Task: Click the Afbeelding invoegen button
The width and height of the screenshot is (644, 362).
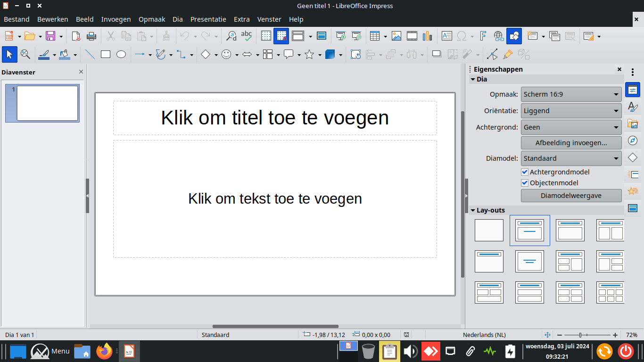Action: click(571, 143)
